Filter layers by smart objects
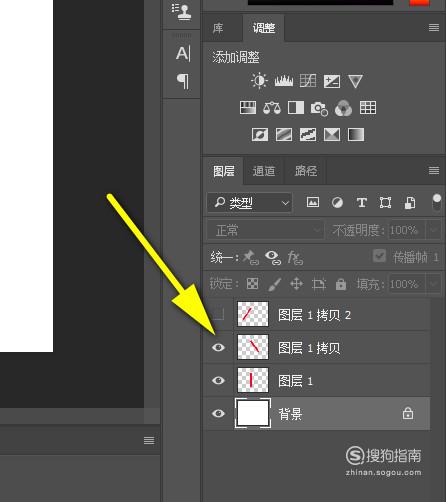This screenshot has width=446, height=502. pyautogui.click(x=410, y=202)
